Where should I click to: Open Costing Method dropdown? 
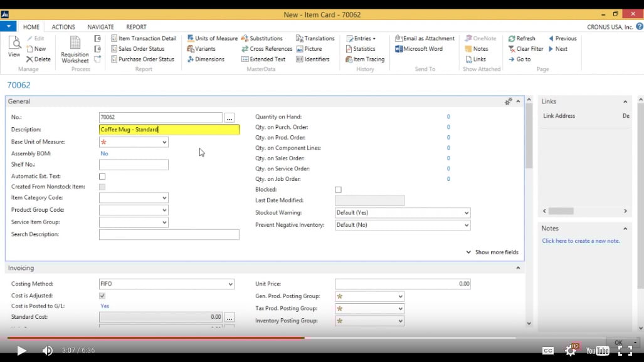230,284
